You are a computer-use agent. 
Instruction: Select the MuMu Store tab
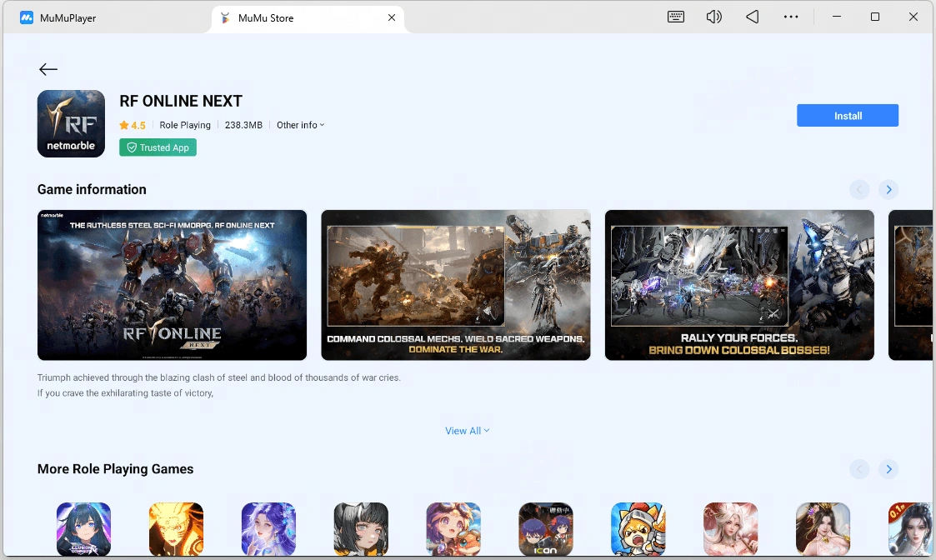[x=308, y=17]
